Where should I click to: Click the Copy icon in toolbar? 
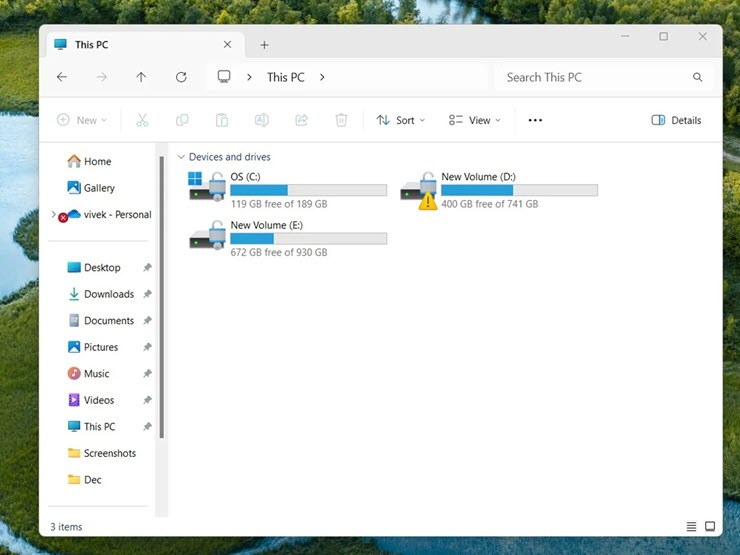(x=182, y=120)
